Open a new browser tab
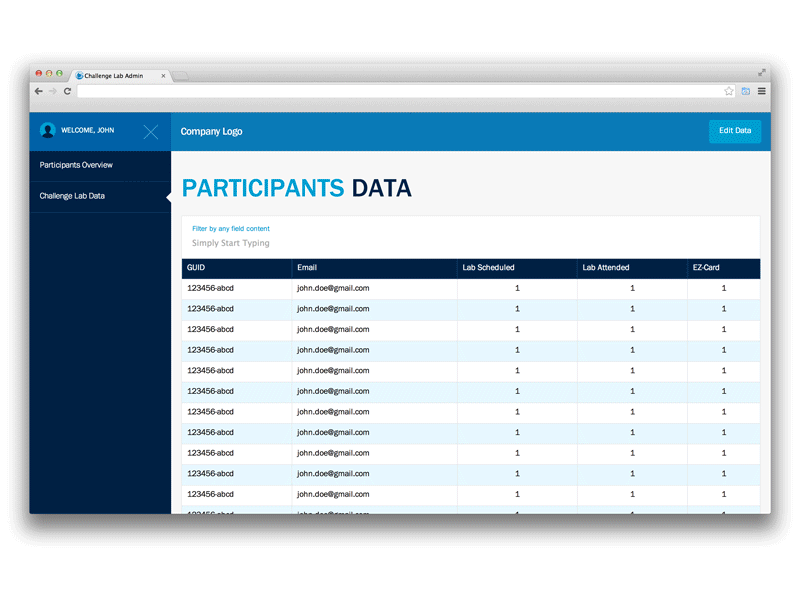The width and height of the screenshot is (800, 600). point(180,75)
